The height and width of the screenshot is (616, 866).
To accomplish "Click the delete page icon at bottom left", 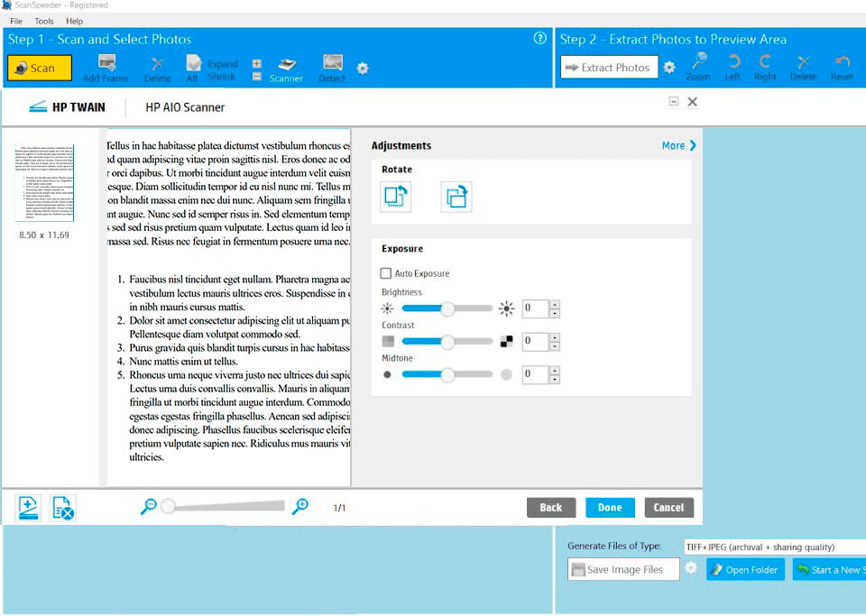I will click(x=61, y=507).
